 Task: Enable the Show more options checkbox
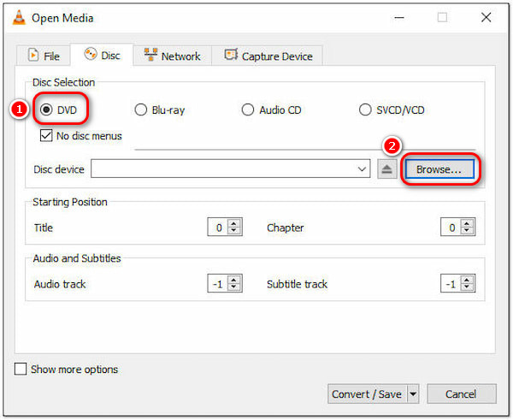click(x=21, y=370)
